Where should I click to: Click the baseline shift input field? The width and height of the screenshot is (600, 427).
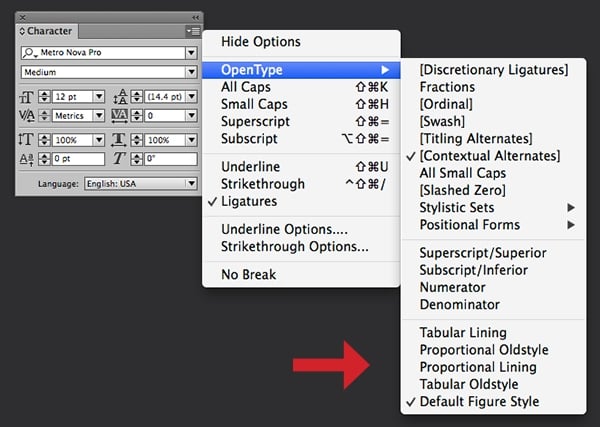coord(77,159)
